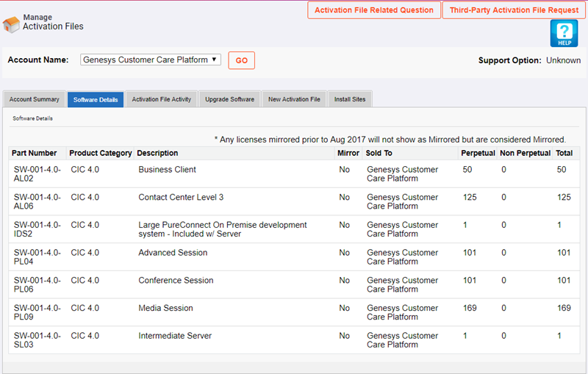Switch to Account Summary tab

tap(34, 99)
